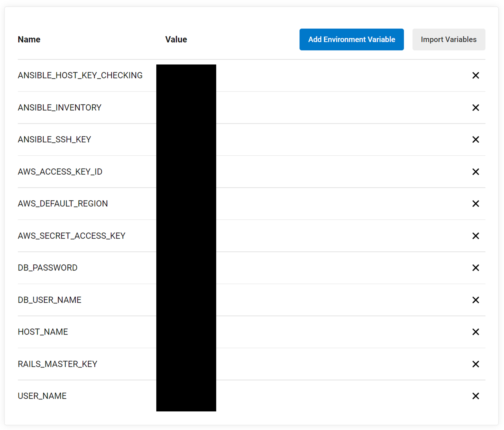The height and width of the screenshot is (430, 504).
Task: Remove the AWS_SECRET_ACCESS_KEY variable
Action: [x=475, y=236]
